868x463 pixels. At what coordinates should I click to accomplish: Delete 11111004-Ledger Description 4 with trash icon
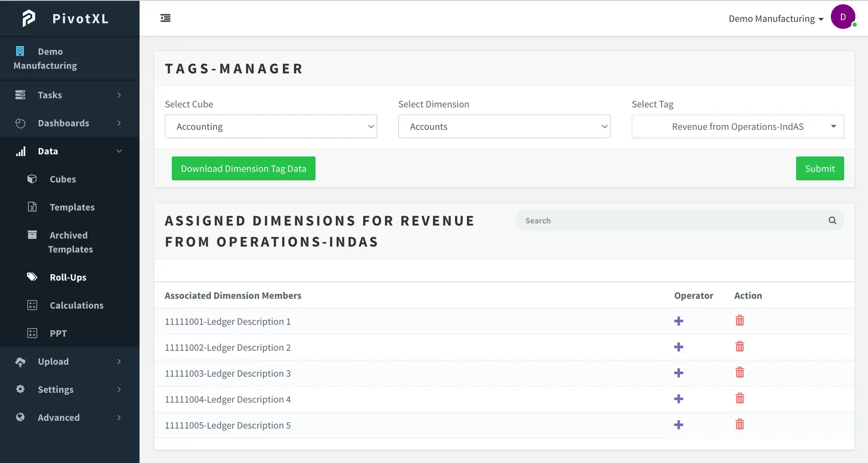(740, 398)
